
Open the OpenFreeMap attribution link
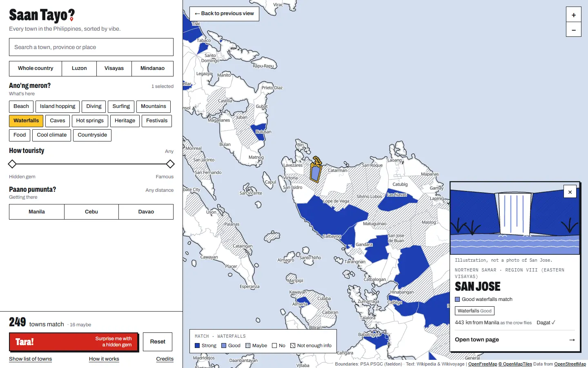click(x=483, y=364)
